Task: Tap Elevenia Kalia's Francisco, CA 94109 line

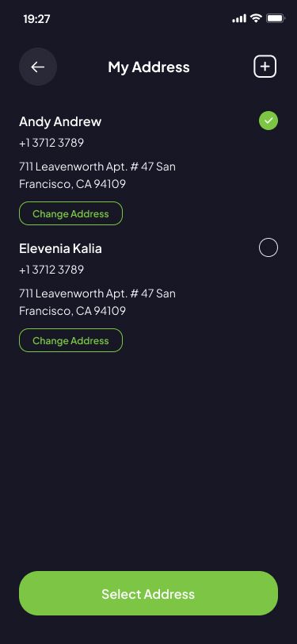Action: click(x=72, y=311)
